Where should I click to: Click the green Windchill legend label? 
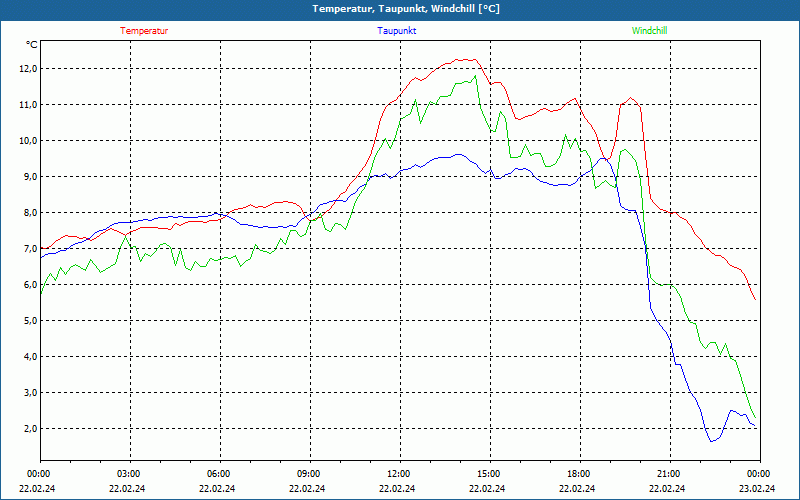[649, 31]
